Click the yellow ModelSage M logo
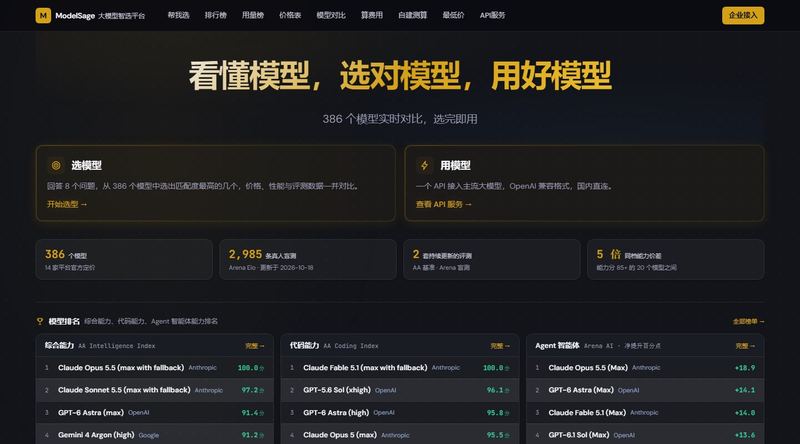Screen dimensions: 800x444 [43, 15]
